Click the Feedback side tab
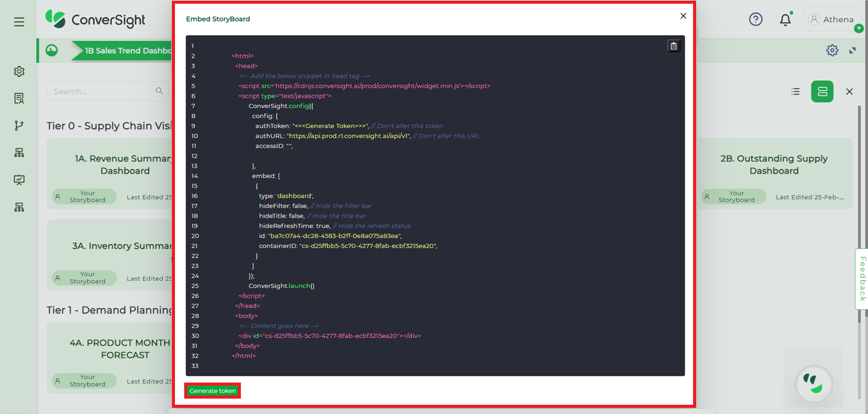This screenshot has width=868, height=414. (x=862, y=279)
